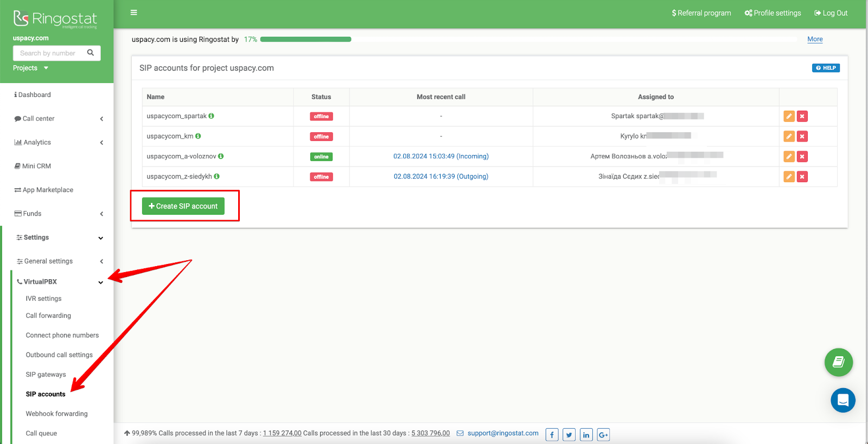The width and height of the screenshot is (868, 444).
Task: Delete the uspacycom_z-siedykh SIP account
Action: [802, 176]
